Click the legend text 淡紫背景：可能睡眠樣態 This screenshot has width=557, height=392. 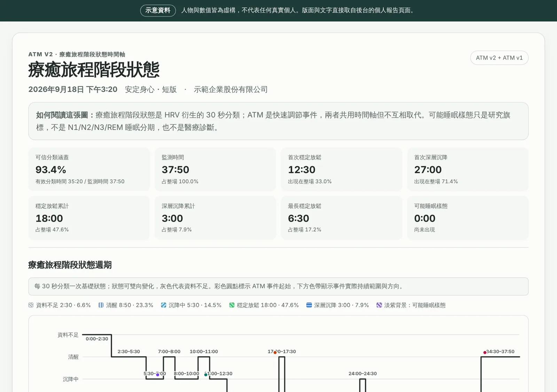click(415, 305)
